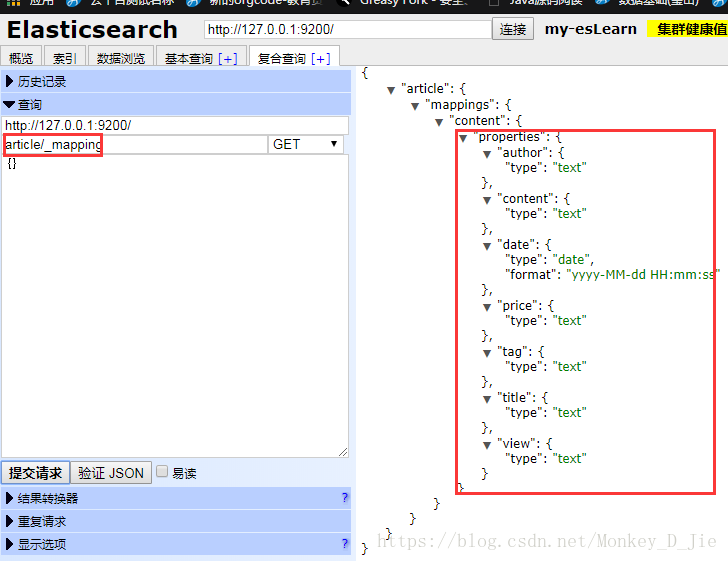Select the 基本查询 tab label
Viewport: 728px width, 561px height.
[188, 59]
